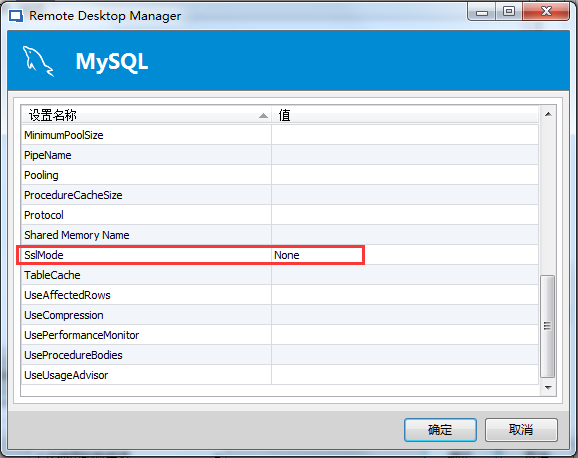Select the PipeName value field
Screen dimensions: 578x458
point(405,155)
